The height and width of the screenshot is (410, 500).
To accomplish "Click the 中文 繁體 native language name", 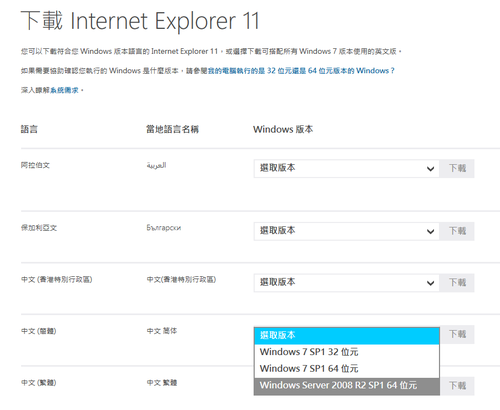I will point(162,383).
